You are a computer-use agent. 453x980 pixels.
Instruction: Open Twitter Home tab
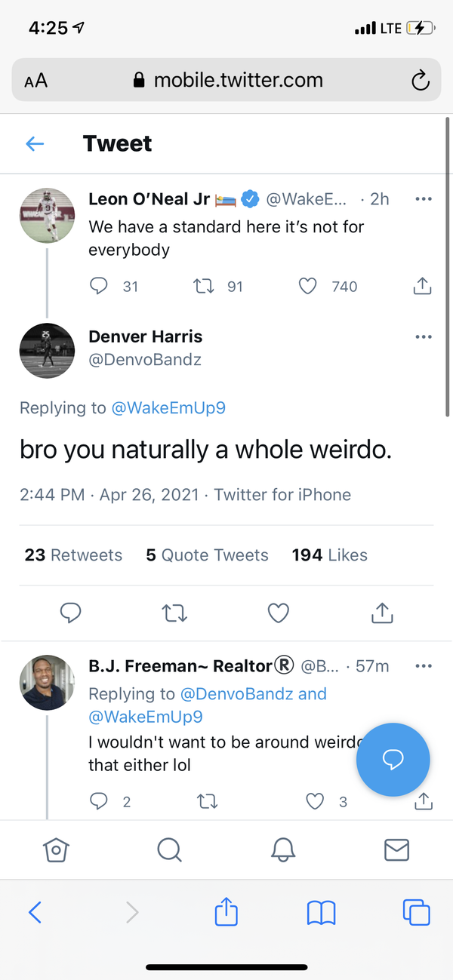click(x=54, y=849)
